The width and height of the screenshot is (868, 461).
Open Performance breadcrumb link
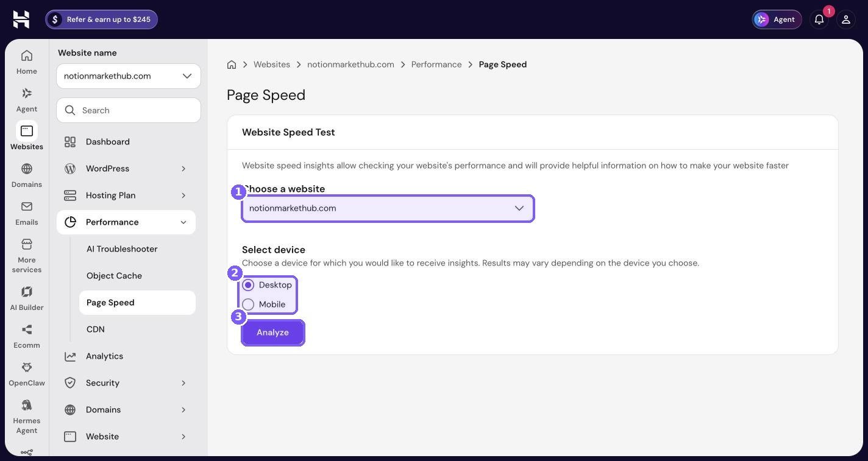(436, 65)
